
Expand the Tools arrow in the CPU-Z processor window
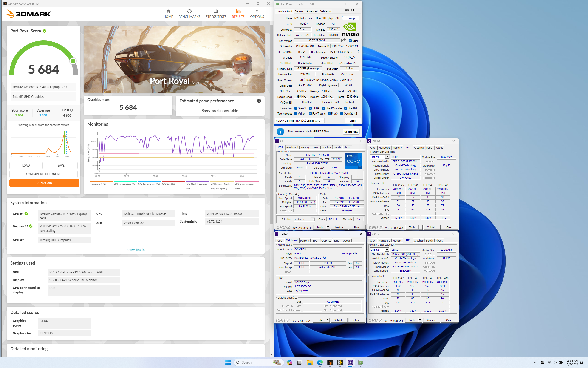point(328,227)
